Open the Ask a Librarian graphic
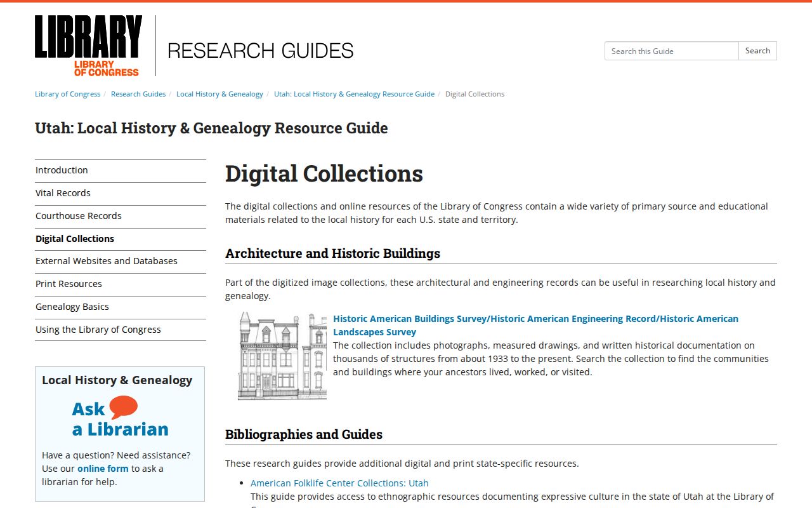Screen dimensions: 812x508 [x=120, y=417]
